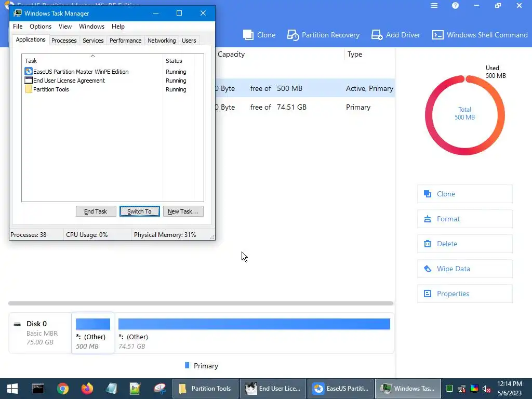Select the 74.51 GB partition block on Disk 0
The height and width of the screenshot is (399, 532).
tap(254, 333)
